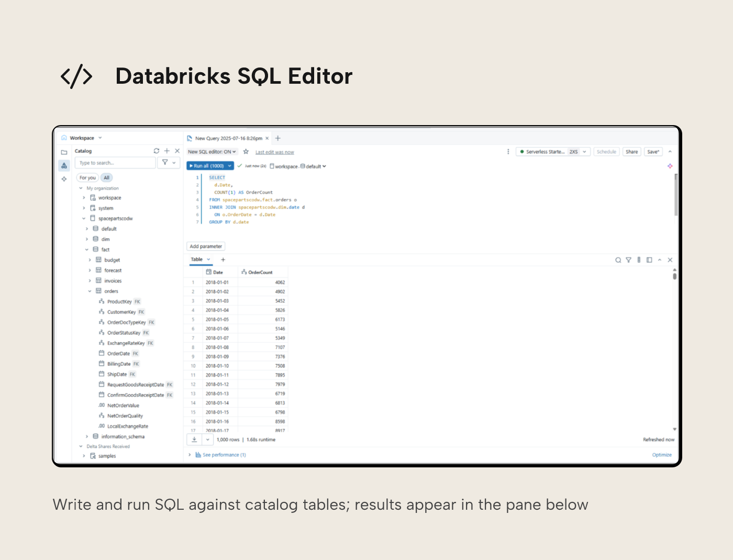
Task: Open the download options dropdown arrow
Action: pyautogui.click(x=208, y=440)
